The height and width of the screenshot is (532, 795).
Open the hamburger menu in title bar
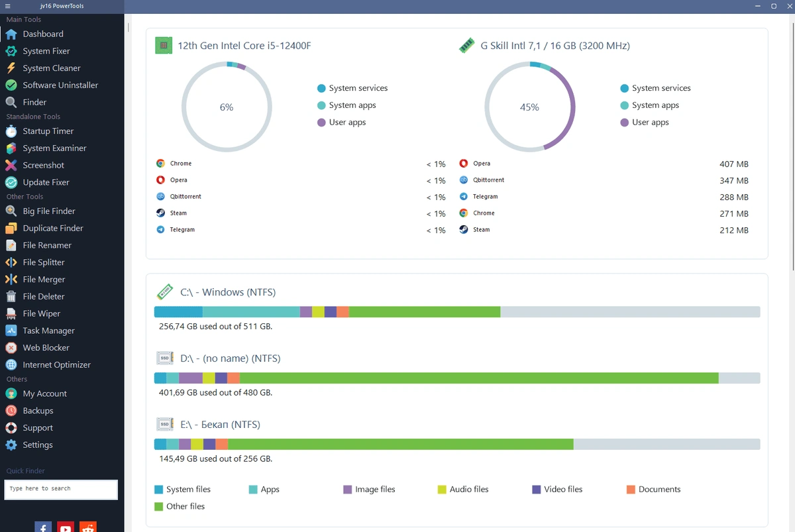(8, 6)
